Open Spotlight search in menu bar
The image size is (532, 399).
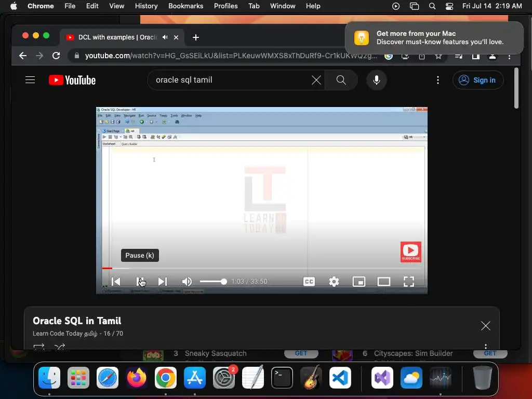coord(432,6)
